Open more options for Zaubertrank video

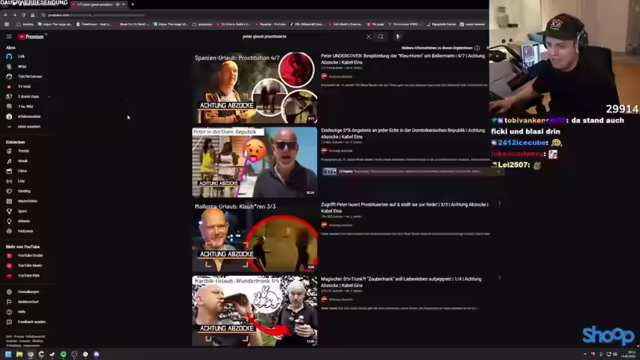500,278
